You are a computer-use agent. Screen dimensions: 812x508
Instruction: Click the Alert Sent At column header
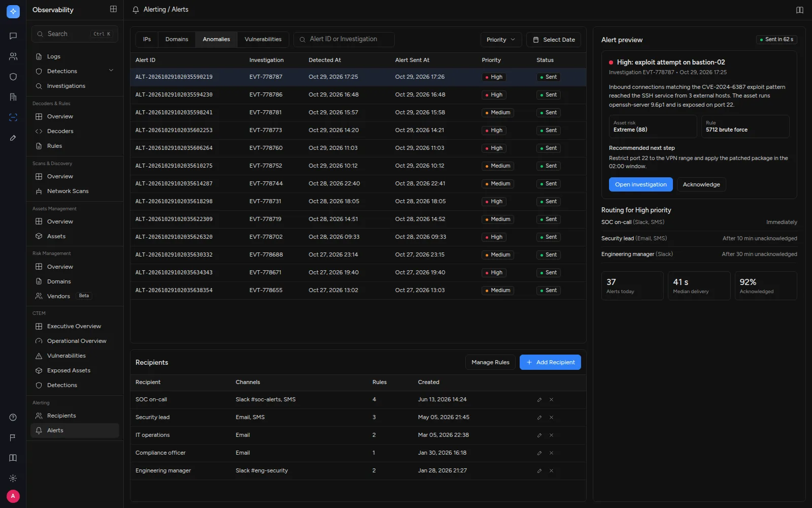coord(412,60)
